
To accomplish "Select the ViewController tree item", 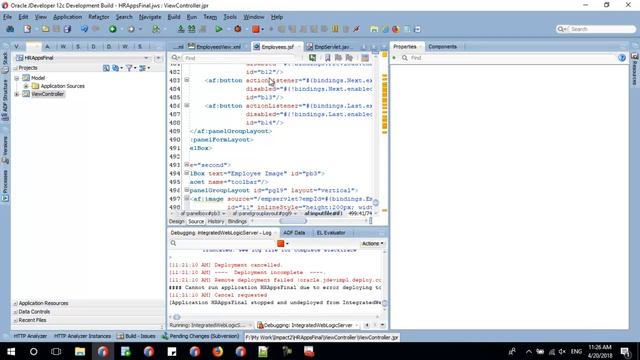I will point(48,94).
